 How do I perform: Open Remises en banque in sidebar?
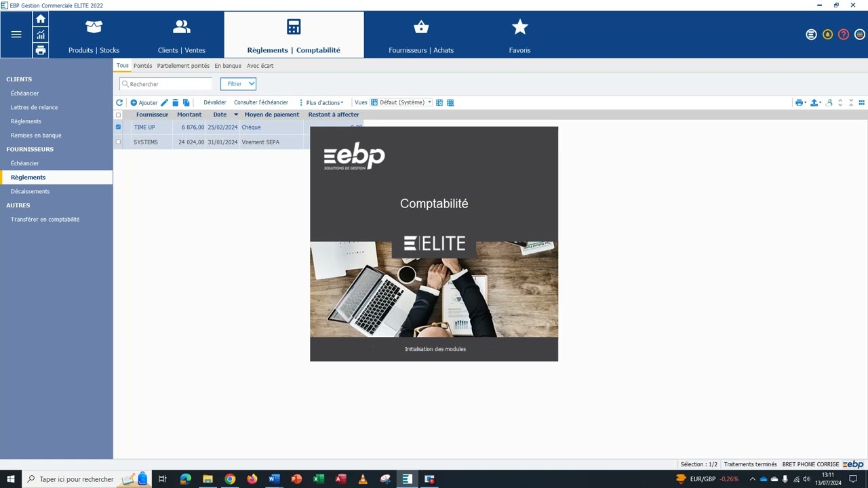(36, 136)
